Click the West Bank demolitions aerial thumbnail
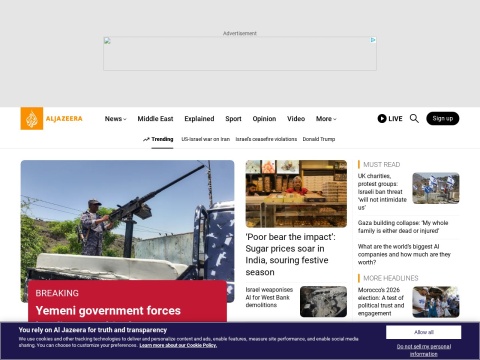Image resolution: width=480 pixels, height=360 pixels. (x=323, y=302)
